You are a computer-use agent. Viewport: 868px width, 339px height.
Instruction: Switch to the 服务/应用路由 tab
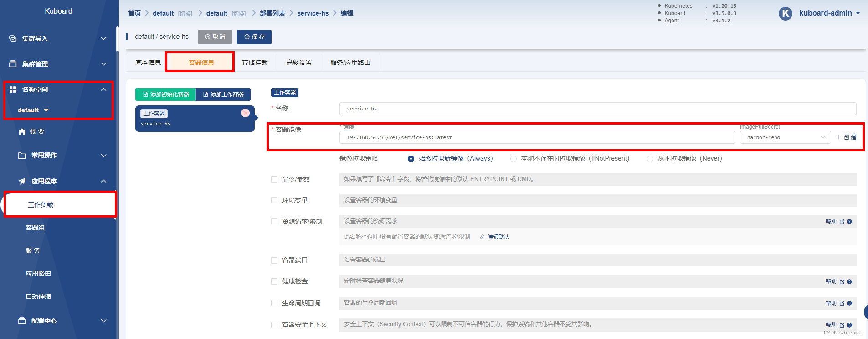tap(350, 63)
